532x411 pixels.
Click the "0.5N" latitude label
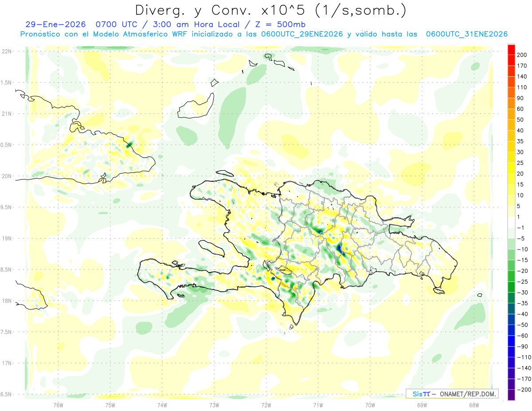(6, 145)
